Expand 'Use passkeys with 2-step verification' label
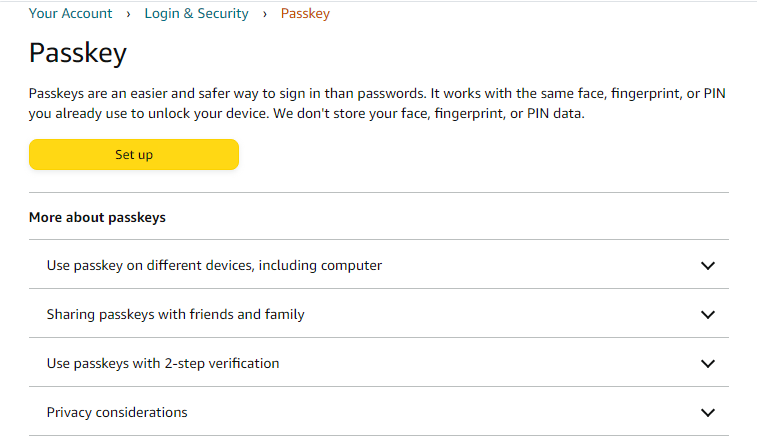The image size is (757, 443). [163, 363]
